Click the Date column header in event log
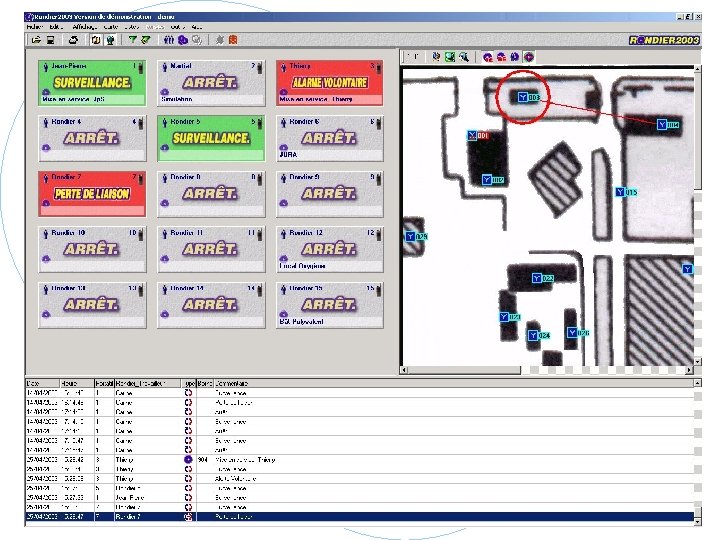The image size is (720, 540). coord(42,383)
